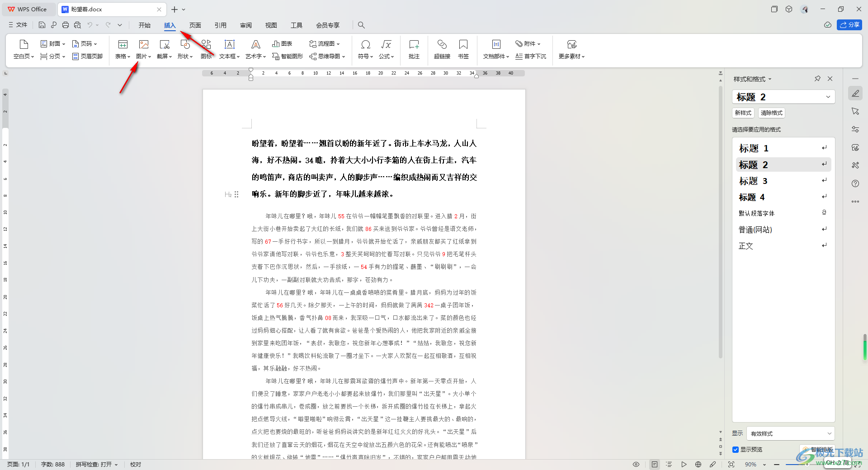Insert a 图表 chart
868x470 pixels.
point(282,44)
